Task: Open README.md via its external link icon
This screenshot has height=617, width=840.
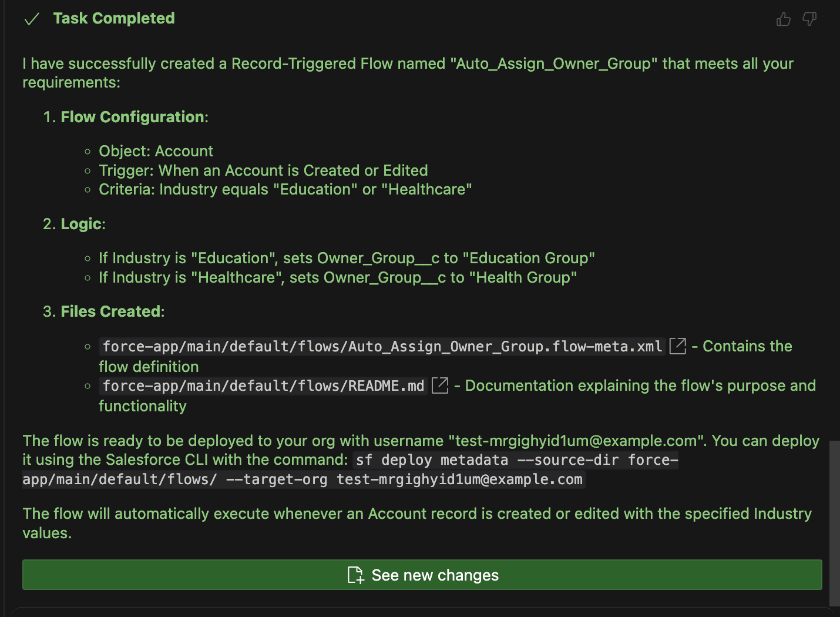Action: 440,385
